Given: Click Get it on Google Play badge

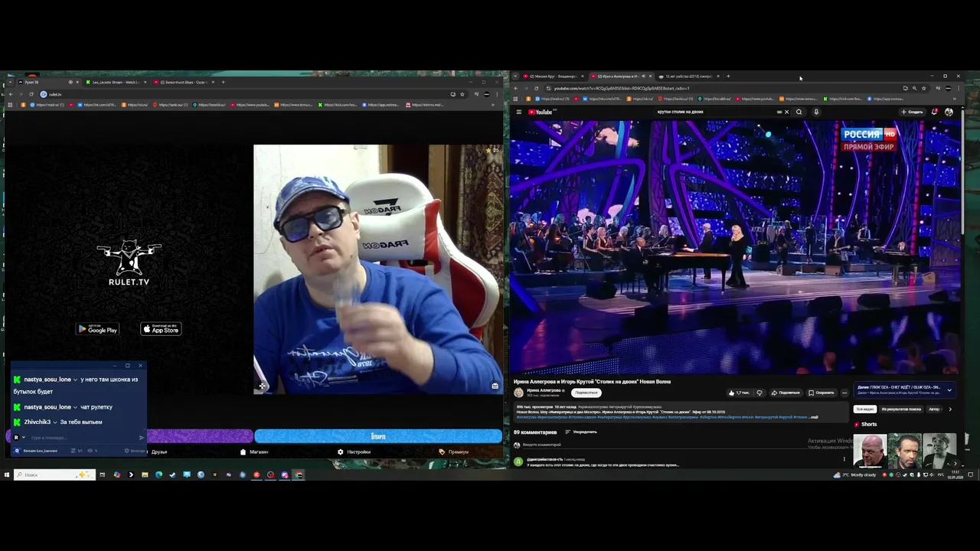Looking at the screenshot, I should point(97,329).
